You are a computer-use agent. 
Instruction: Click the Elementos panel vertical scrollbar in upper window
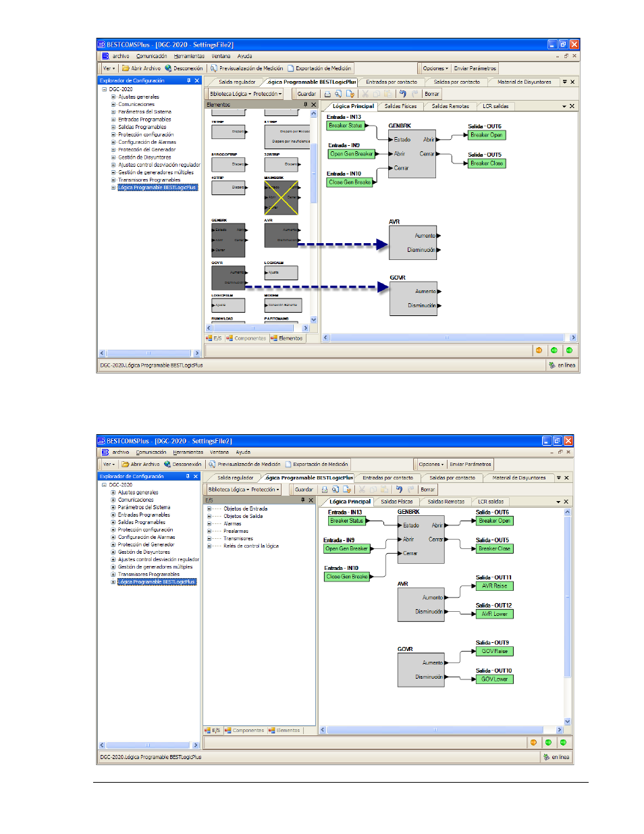point(313,216)
